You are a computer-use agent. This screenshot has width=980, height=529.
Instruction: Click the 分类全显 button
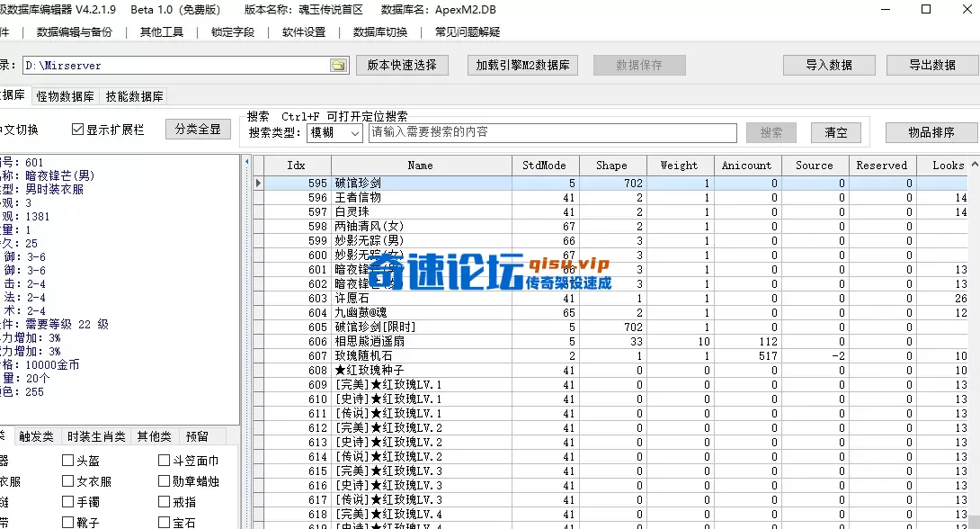tap(198, 128)
